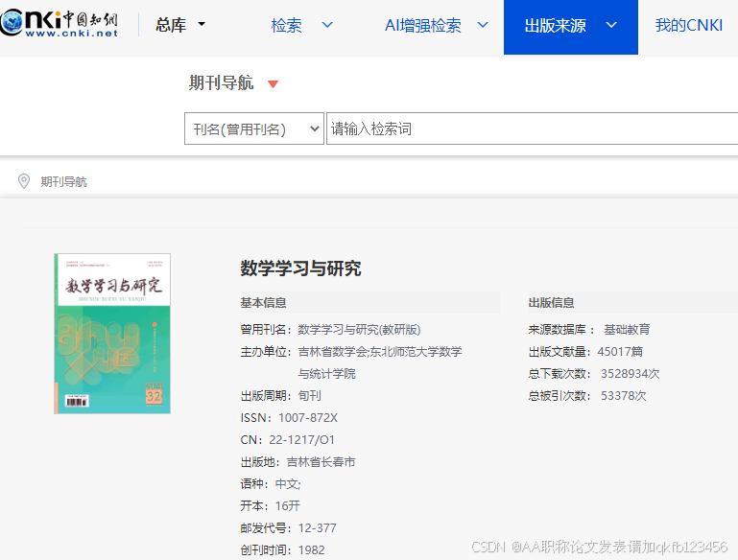Expand the chevron next to 检索
Screen dimensions: 738x560
(x=327, y=24)
